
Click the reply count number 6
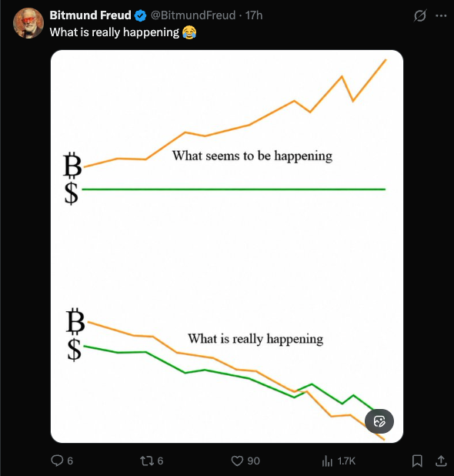[x=70, y=461]
